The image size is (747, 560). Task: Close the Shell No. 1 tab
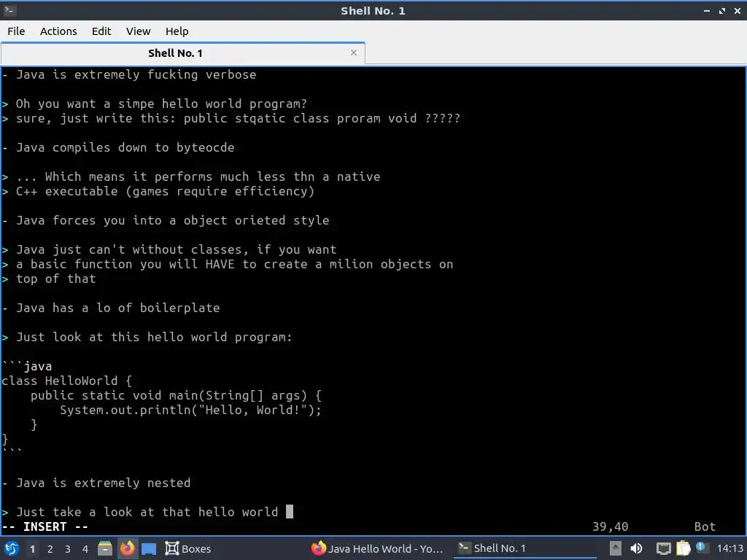[x=354, y=52]
